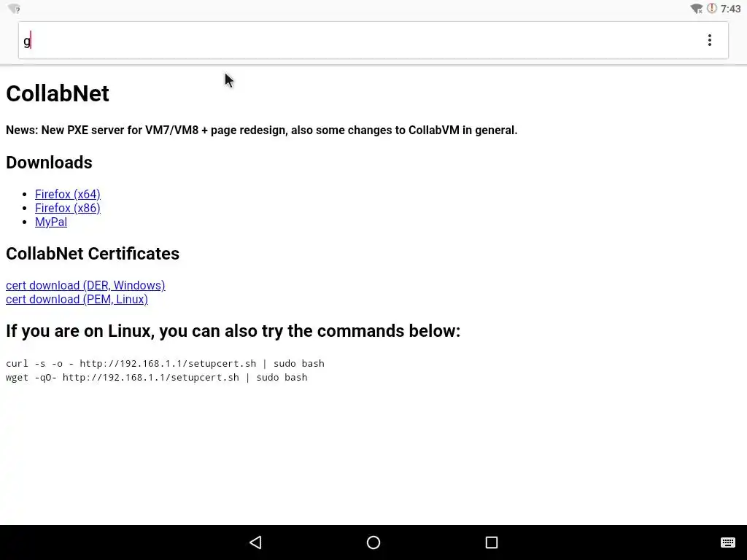This screenshot has height=560, width=747.
Task: Show the on-screen keyboard icon
Action: [x=727, y=542]
